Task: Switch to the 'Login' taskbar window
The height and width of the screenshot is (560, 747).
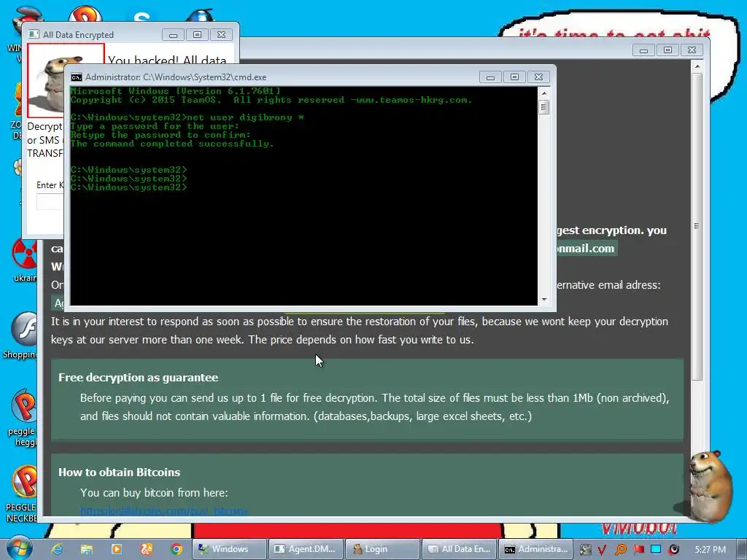Action: coord(382,549)
